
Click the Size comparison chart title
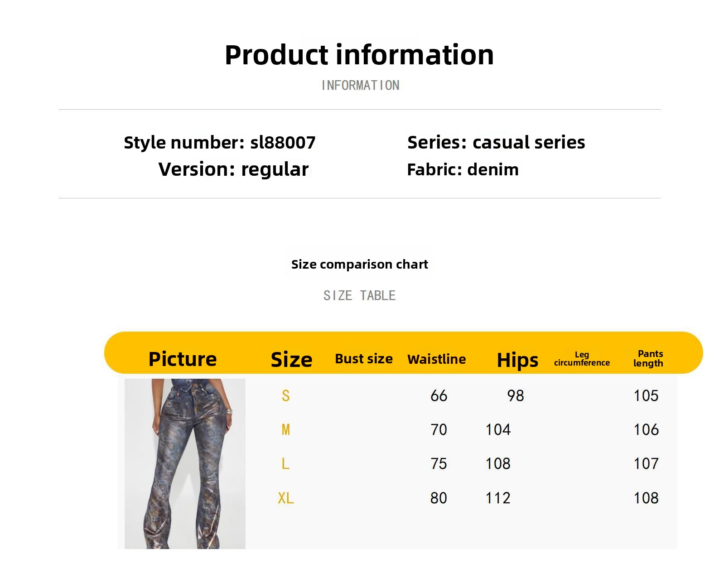pyautogui.click(x=359, y=264)
